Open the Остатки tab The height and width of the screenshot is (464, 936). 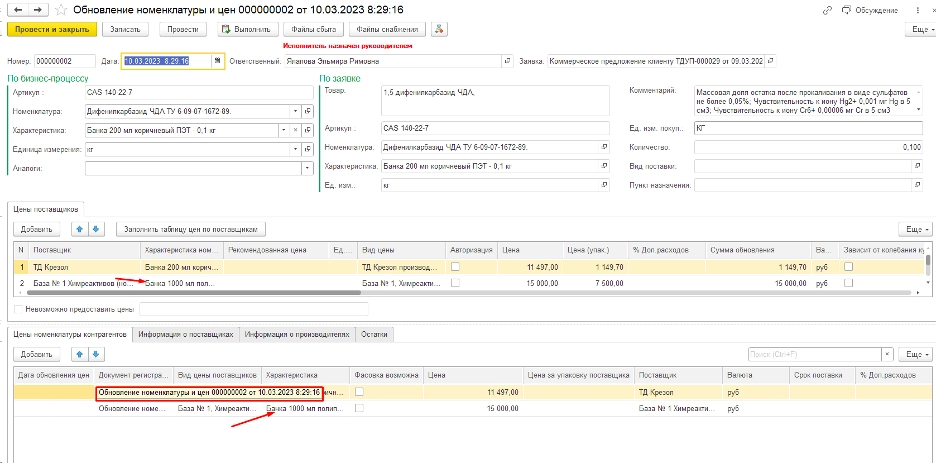[x=377, y=334]
